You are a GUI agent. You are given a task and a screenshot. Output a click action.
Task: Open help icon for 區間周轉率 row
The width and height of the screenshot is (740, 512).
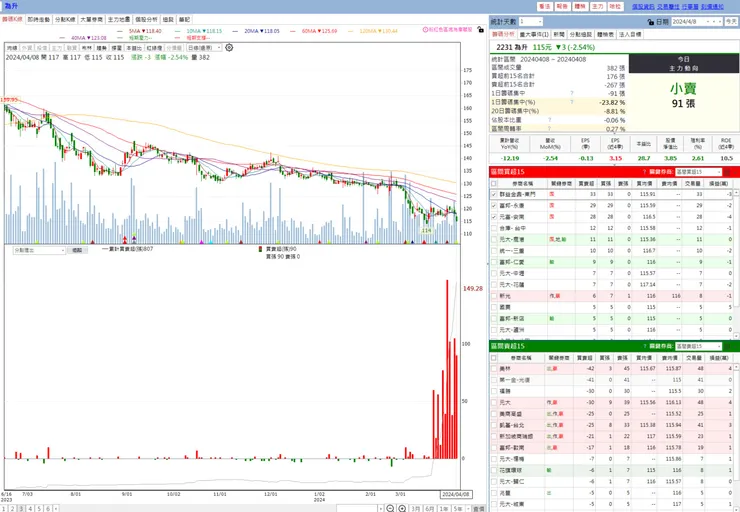click(549, 128)
